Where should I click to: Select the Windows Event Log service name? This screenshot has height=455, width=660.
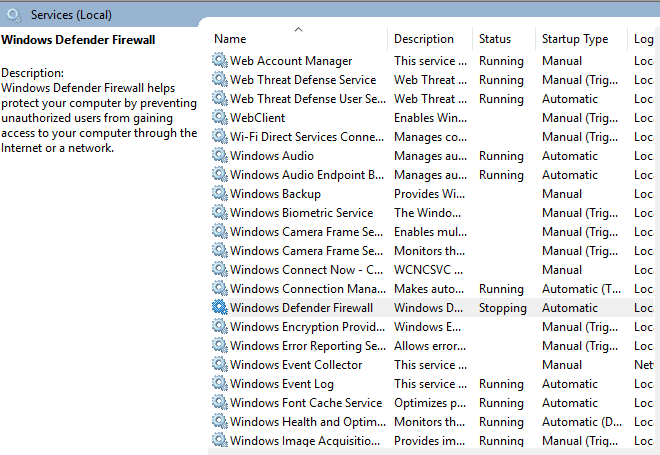coord(282,384)
